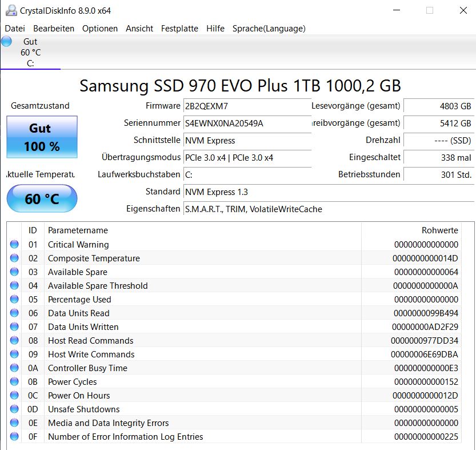
Task: Click the Drehzahl value ---- (SSD)
Action: click(439, 141)
